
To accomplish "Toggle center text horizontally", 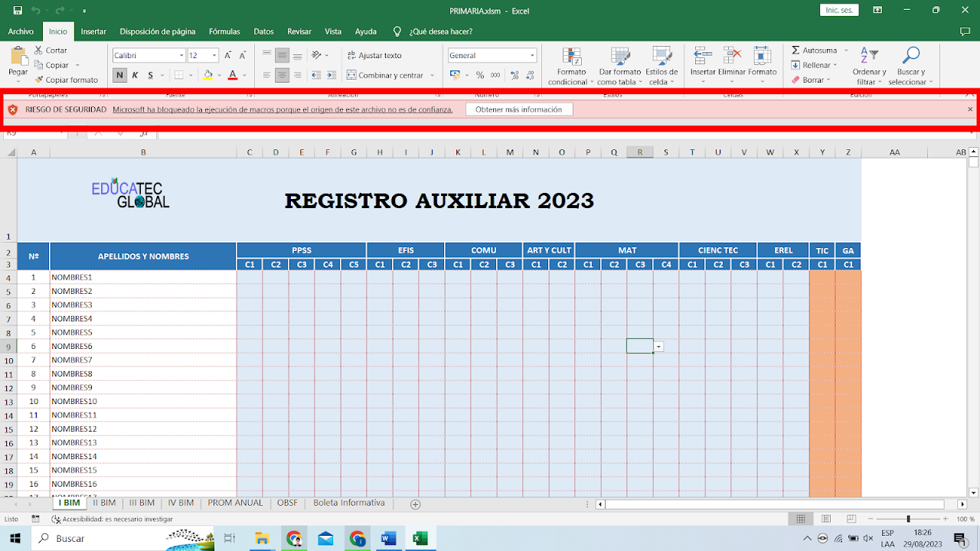I will (x=282, y=75).
